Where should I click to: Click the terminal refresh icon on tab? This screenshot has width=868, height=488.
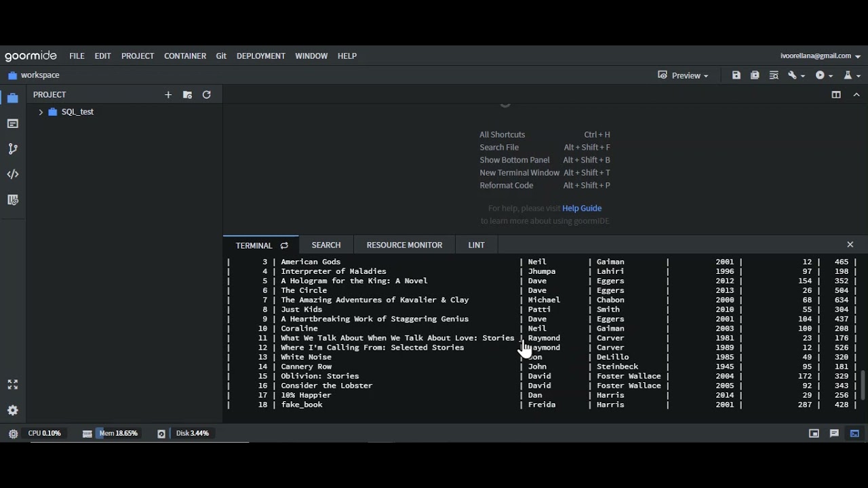pos(284,245)
